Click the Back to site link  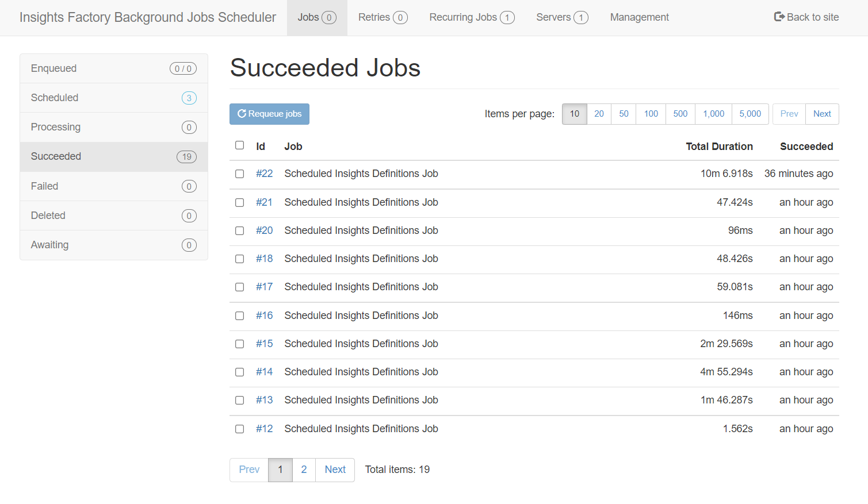(x=806, y=17)
